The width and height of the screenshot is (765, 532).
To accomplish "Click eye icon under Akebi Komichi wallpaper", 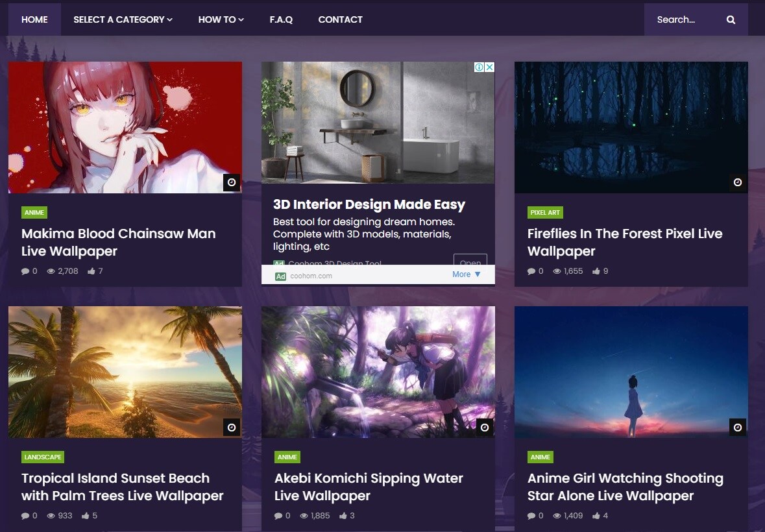I will [304, 516].
